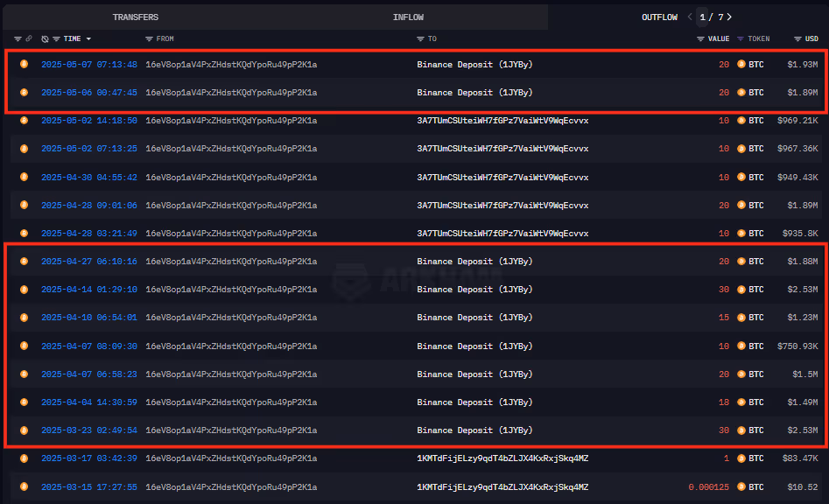The image size is (829, 504).
Task: Click the page indicator showing 1 / 7
Action: pyautogui.click(x=709, y=17)
